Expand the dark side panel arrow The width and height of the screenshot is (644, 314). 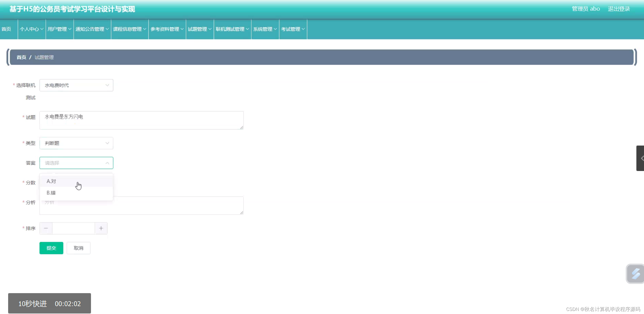point(640,158)
